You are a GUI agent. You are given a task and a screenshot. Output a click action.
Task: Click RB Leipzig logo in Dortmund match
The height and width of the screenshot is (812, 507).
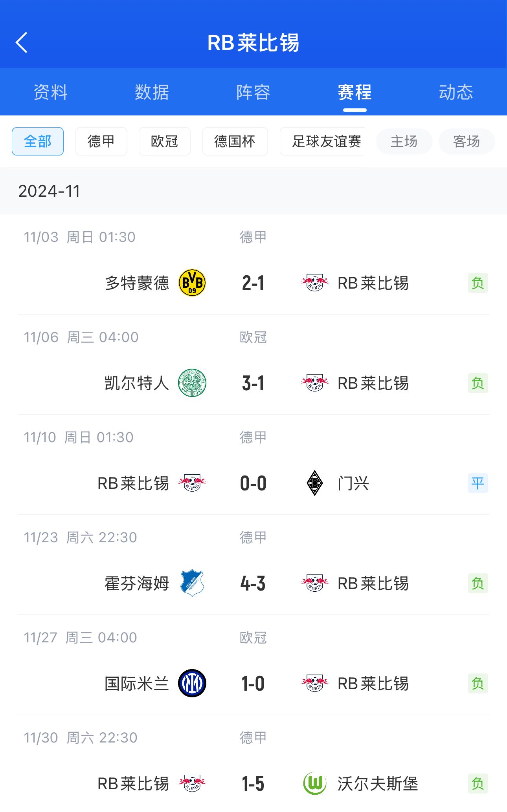314,283
